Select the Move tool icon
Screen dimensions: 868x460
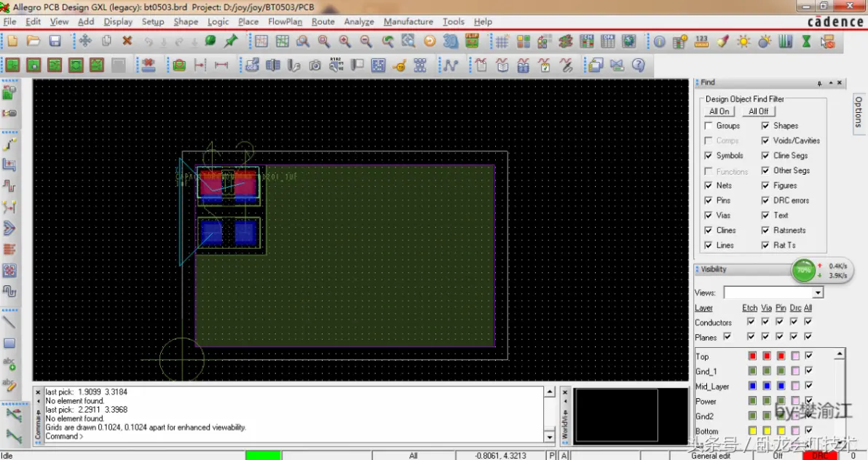[x=85, y=41]
